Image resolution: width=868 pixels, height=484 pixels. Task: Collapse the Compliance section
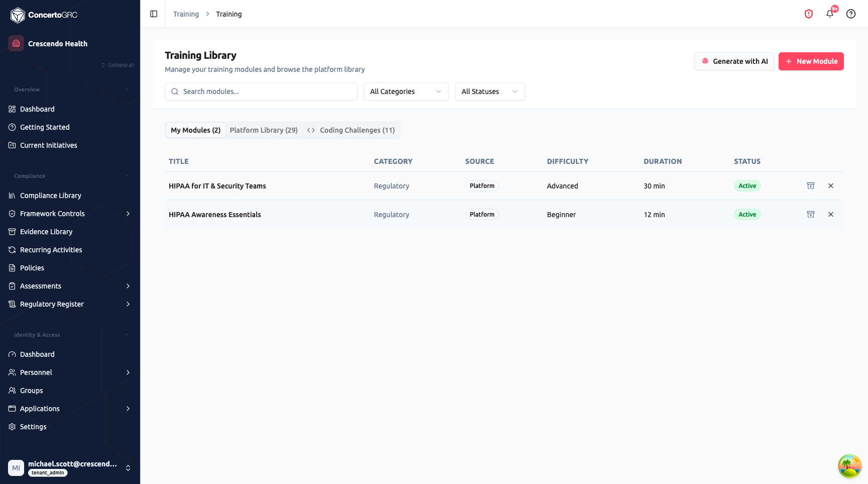[x=127, y=176]
